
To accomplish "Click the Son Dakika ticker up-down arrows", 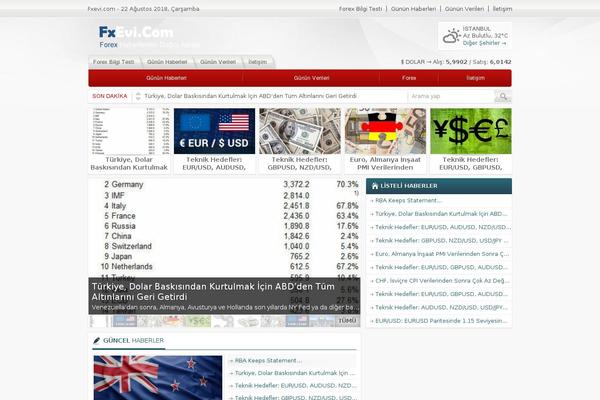I will pyautogui.click(x=138, y=96).
